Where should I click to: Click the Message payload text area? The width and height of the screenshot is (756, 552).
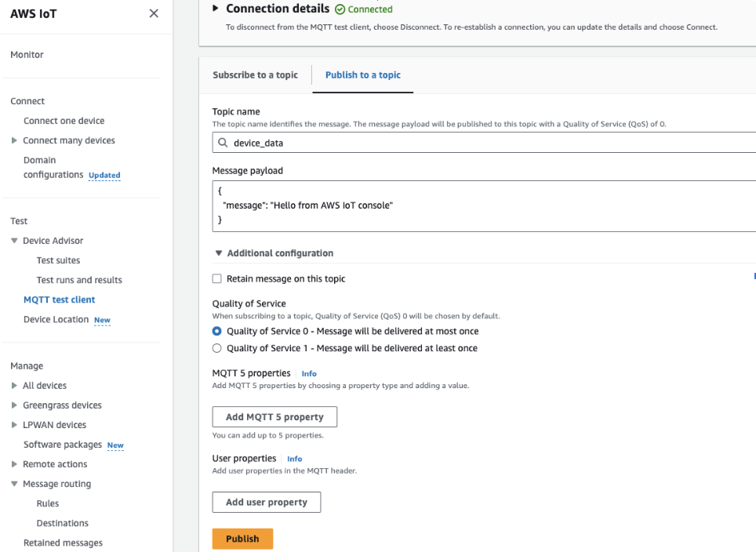click(484, 206)
